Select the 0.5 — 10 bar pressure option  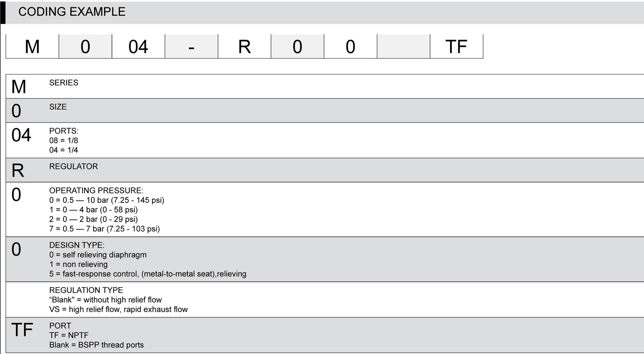pos(107,200)
